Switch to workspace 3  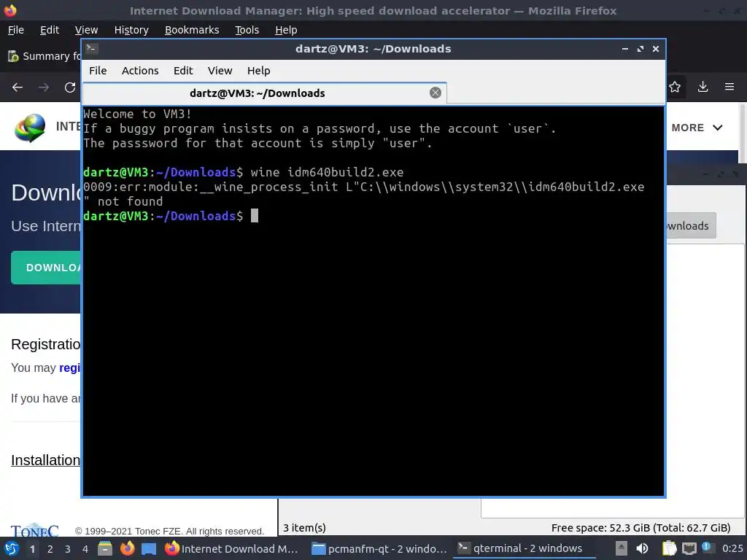click(x=68, y=549)
